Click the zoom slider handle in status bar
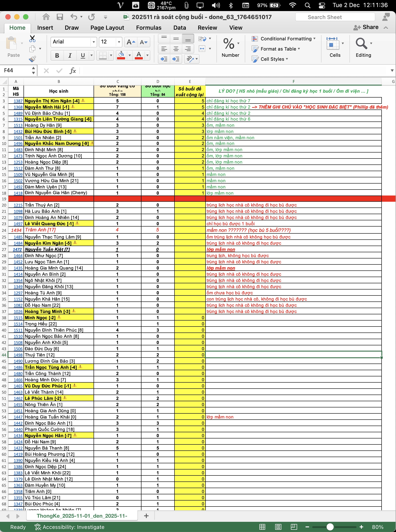This screenshot has width=396, height=532. pos(330,527)
